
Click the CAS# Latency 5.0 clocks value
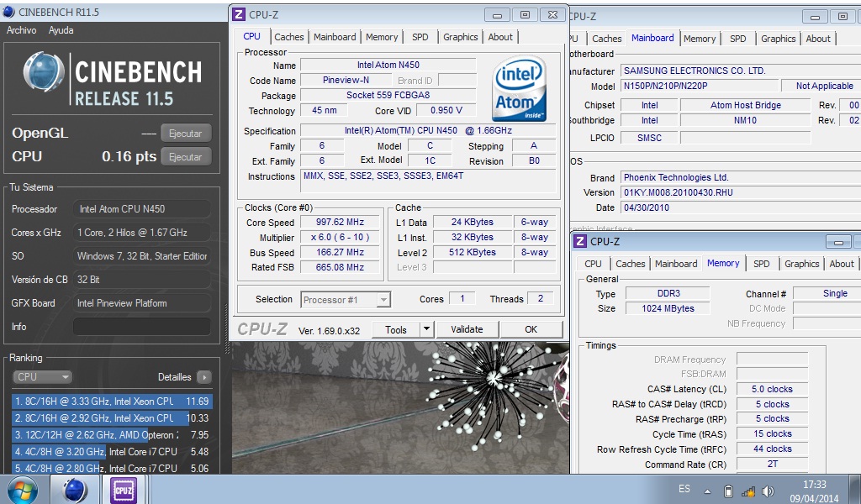click(x=772, y=390)
